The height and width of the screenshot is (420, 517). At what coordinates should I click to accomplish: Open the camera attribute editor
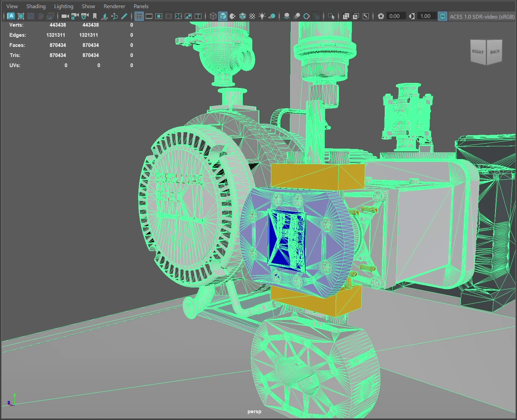(84, 16)
